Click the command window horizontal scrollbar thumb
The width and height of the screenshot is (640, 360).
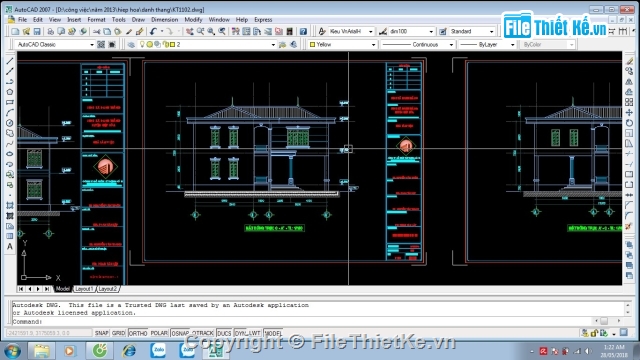tap(604, 321)
